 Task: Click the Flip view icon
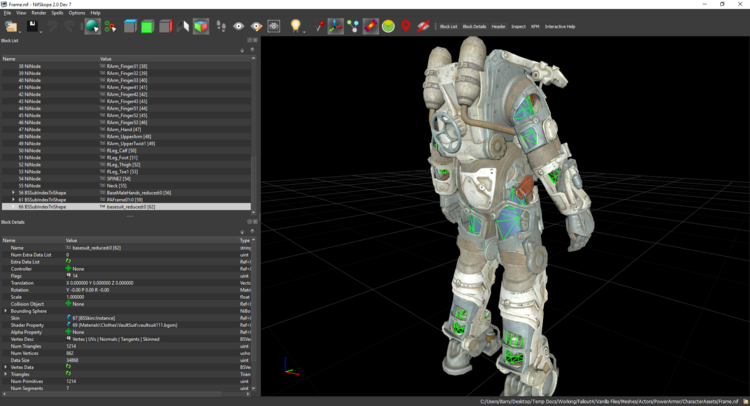coord(183,26)
